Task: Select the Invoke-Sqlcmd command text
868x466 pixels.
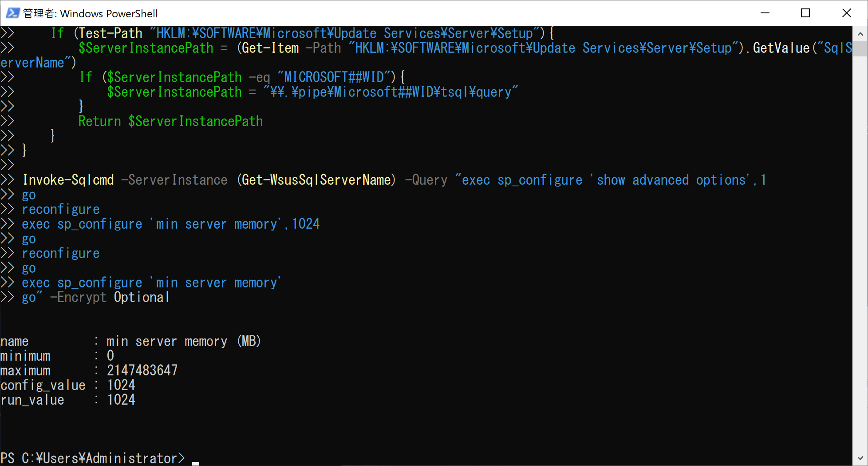Action: click(68, 179)
